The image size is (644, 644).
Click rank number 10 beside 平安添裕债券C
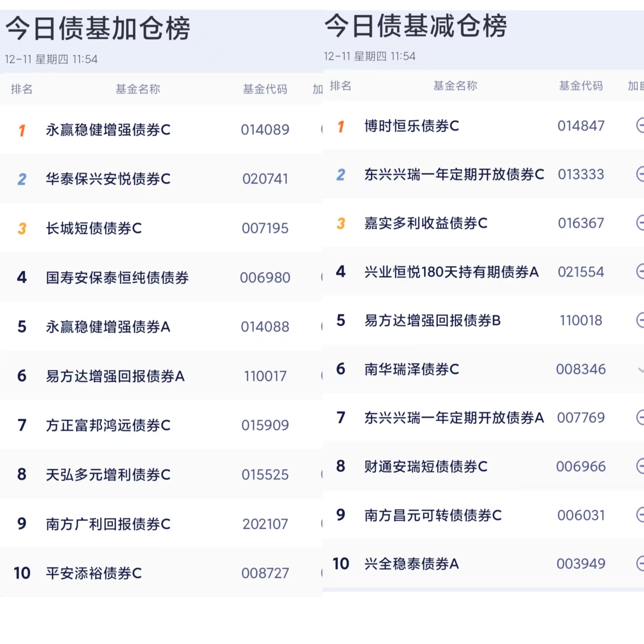[22, 573]
